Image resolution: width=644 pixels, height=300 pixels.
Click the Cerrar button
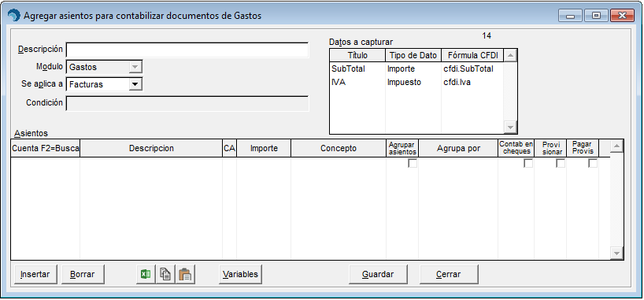tap(449, 274)
